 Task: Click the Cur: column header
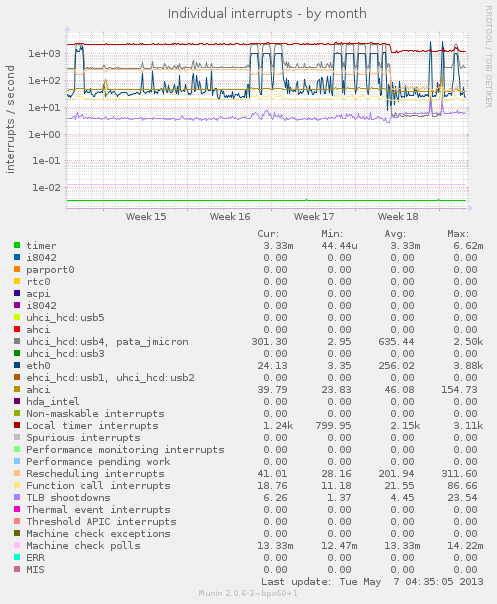click(268, 234)
